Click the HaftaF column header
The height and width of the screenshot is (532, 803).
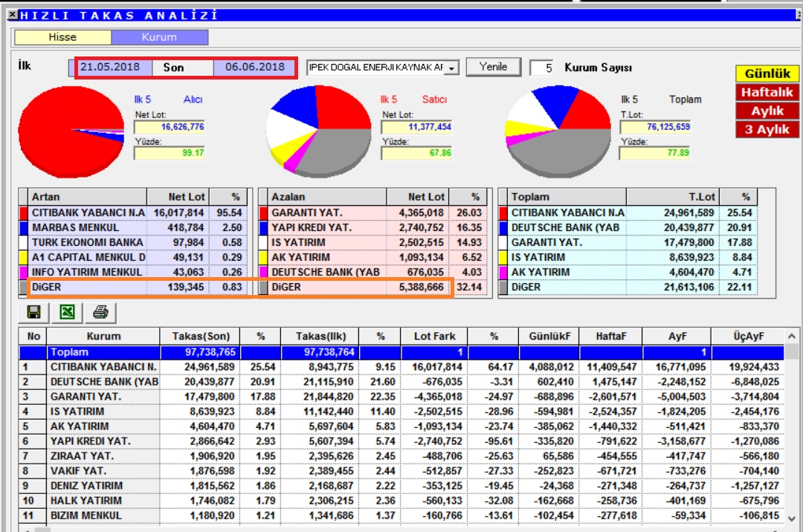pyautogui.click(x=611, y=336)
